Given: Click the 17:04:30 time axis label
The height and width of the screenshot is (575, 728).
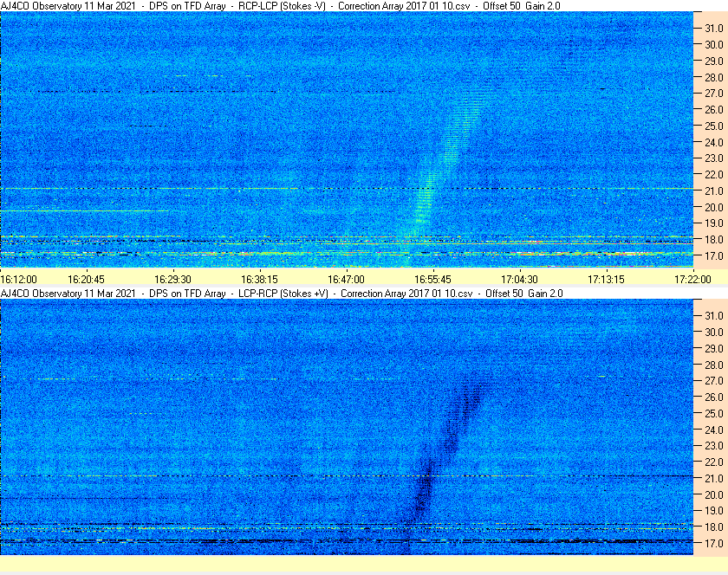Looking at the screenshot, I should 519,280.
